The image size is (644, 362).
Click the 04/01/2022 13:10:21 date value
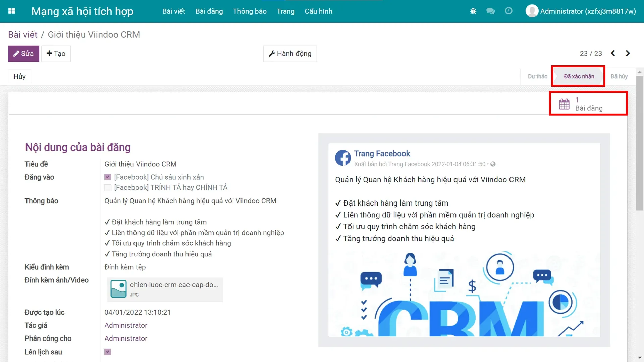coord(138,312)
